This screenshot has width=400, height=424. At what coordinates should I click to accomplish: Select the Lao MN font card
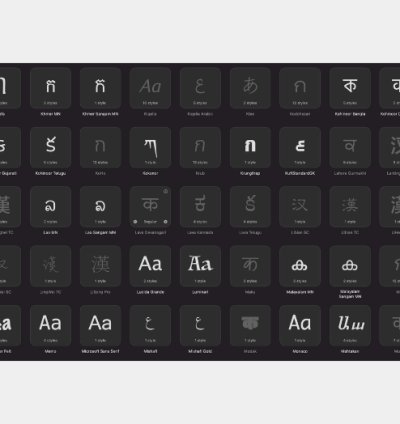50,207
